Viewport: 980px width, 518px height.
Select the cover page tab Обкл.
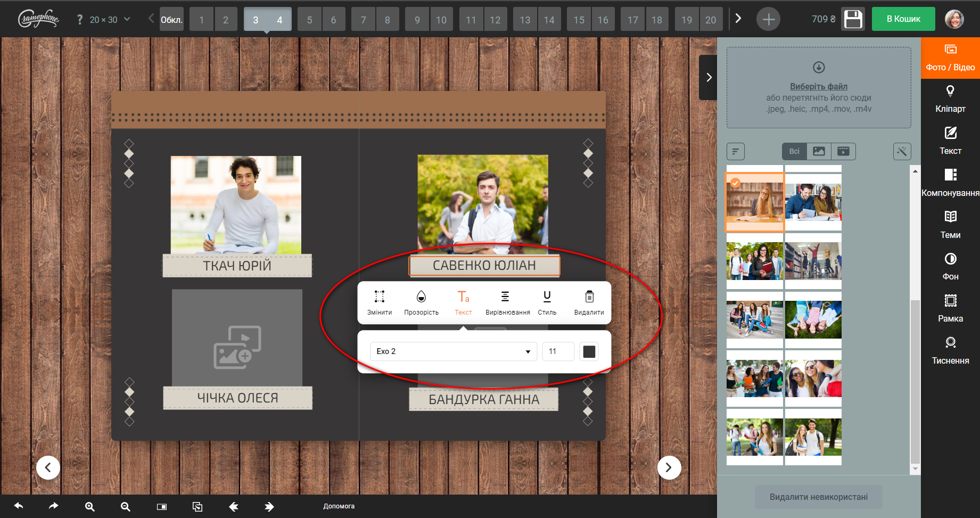[x=171, y=20]
